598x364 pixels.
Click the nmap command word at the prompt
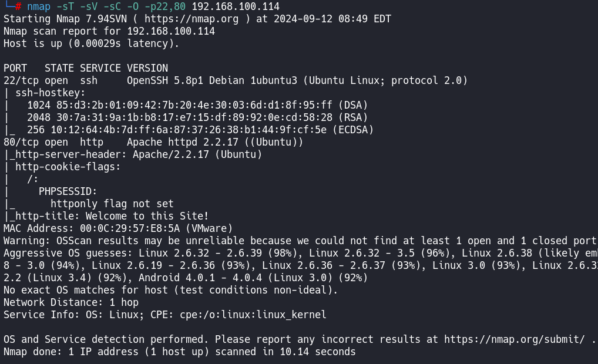tap(39, 6)
